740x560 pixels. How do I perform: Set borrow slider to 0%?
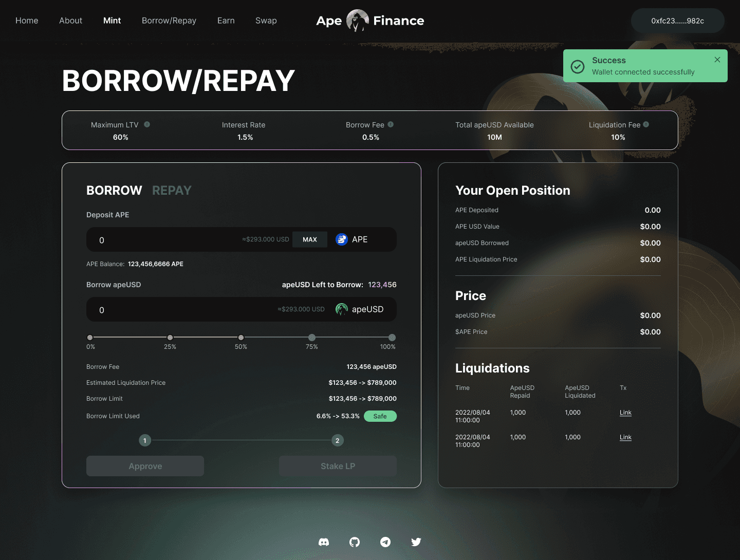(x=90, y=338)
